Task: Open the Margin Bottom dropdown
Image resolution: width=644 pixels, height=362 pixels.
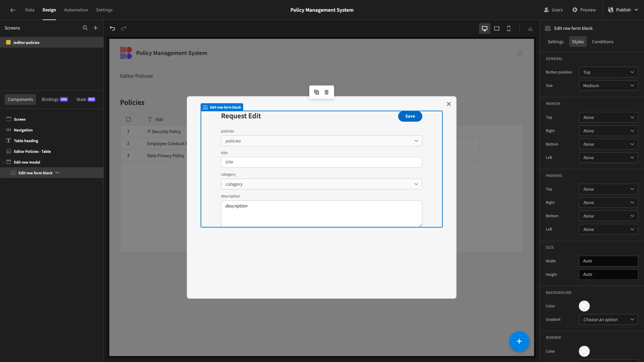Action: [x=608, y=144]
